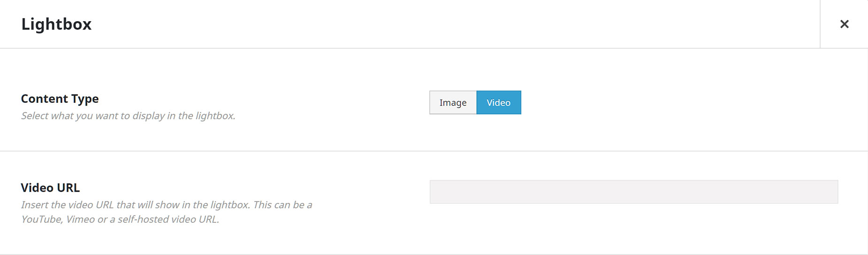
Task: Switch the lightbox content to Image
Action: point(453,102)
